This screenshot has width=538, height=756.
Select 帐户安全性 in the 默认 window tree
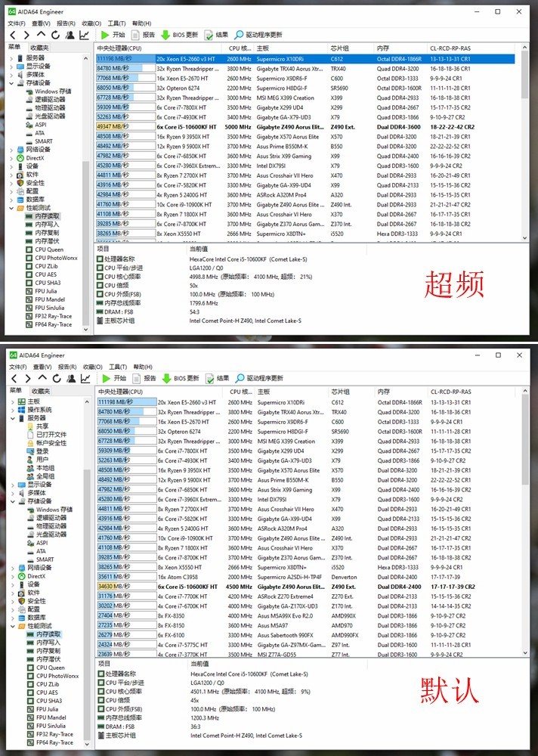[x=51, y=443]
